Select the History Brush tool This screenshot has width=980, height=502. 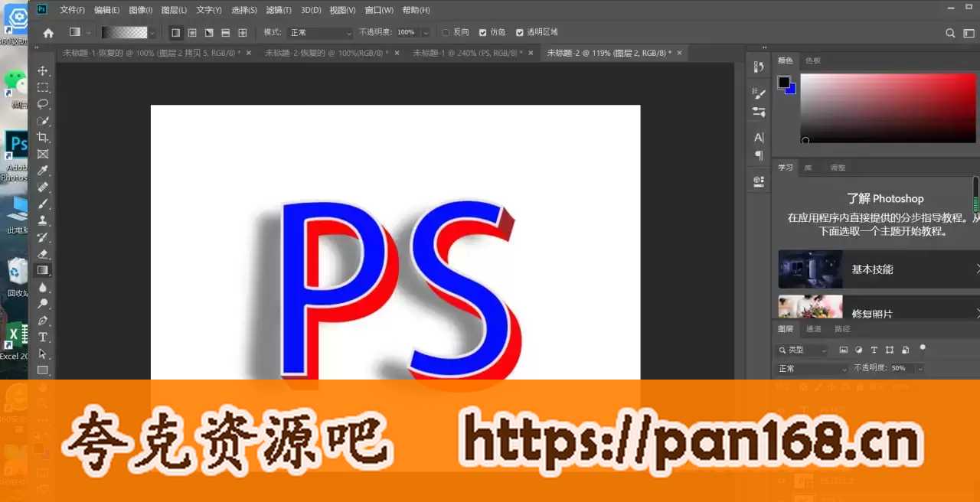(x=43, y=237)
